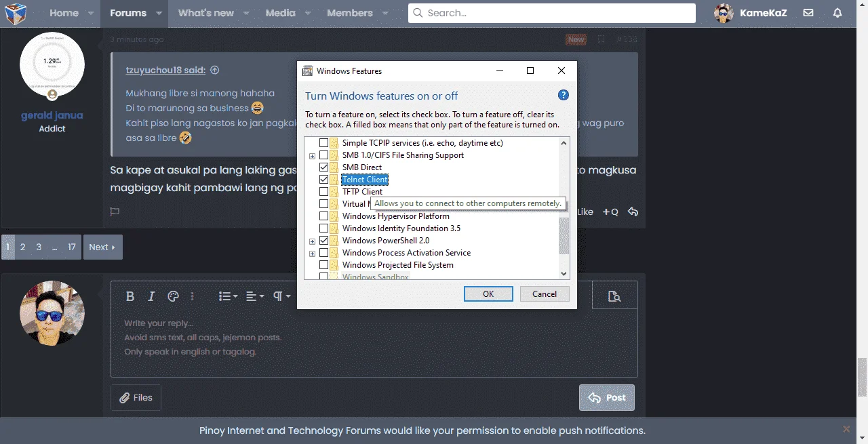Open the Media dropdown arrow
The height and width of the screenshot is (444, 868).
307,13
